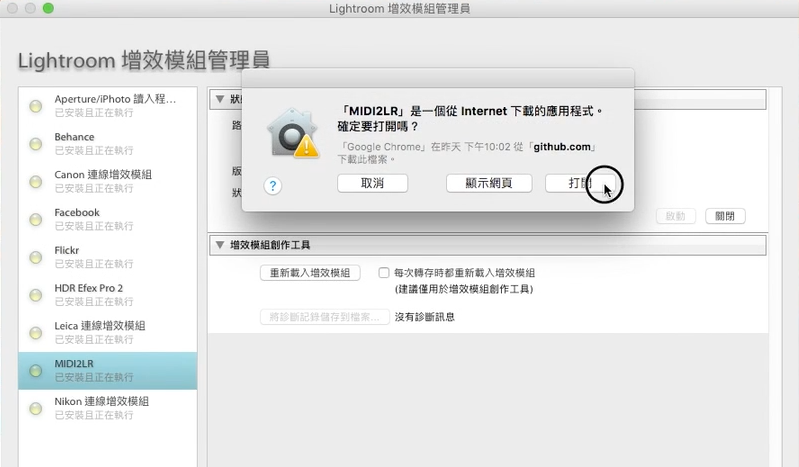Screen dimensions: 799x467
Task: Collapse the 增效模組創作工具 section triangle
Action: [220, 245]
